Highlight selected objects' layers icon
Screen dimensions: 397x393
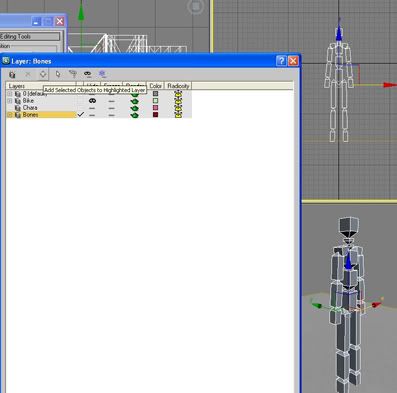point(73,74)
